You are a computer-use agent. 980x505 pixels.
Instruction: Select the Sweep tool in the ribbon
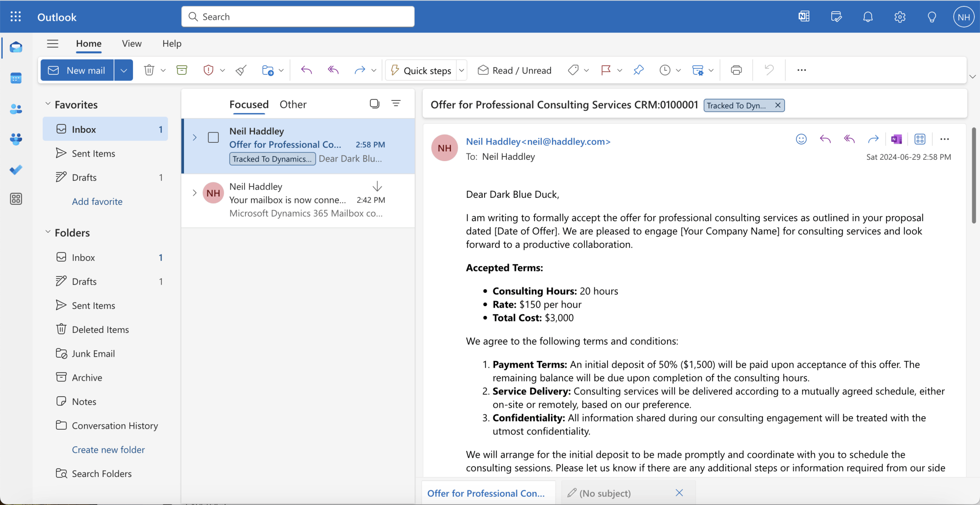point(240,70)
